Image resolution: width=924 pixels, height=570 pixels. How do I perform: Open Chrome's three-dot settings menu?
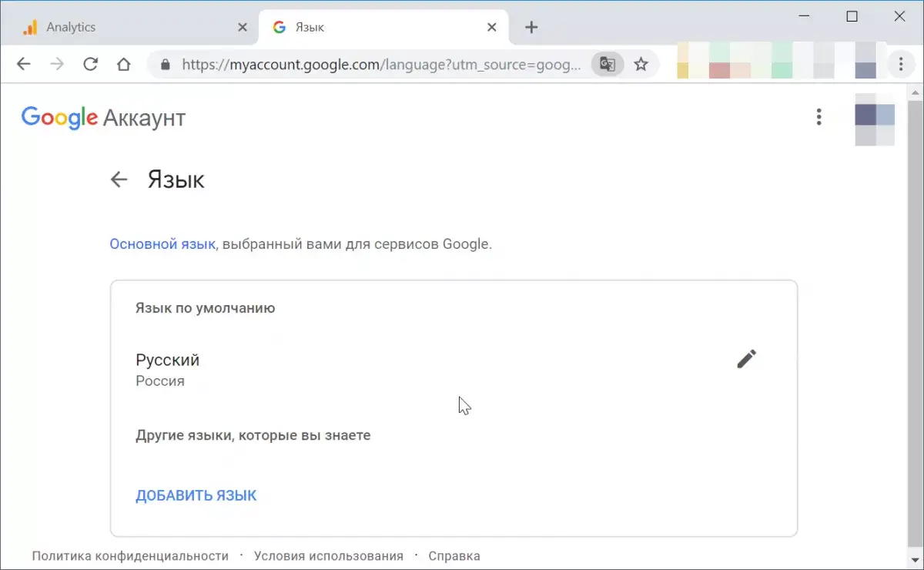click(x=901, y=65)
